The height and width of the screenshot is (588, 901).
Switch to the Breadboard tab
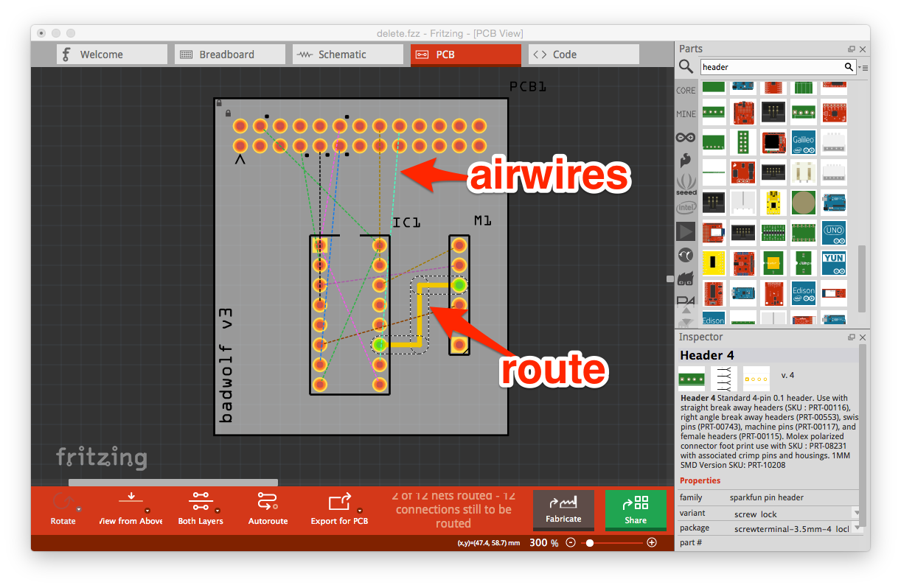[x=230, y=55]
